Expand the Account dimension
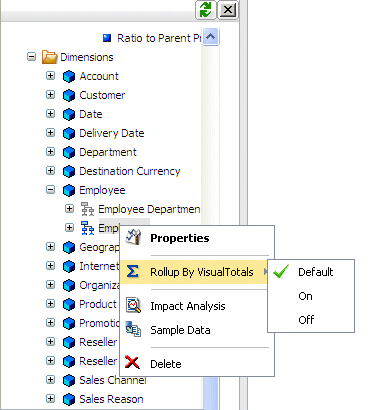Screen dimensions: 380x410 pyautogui.click(x=50, y=76)
